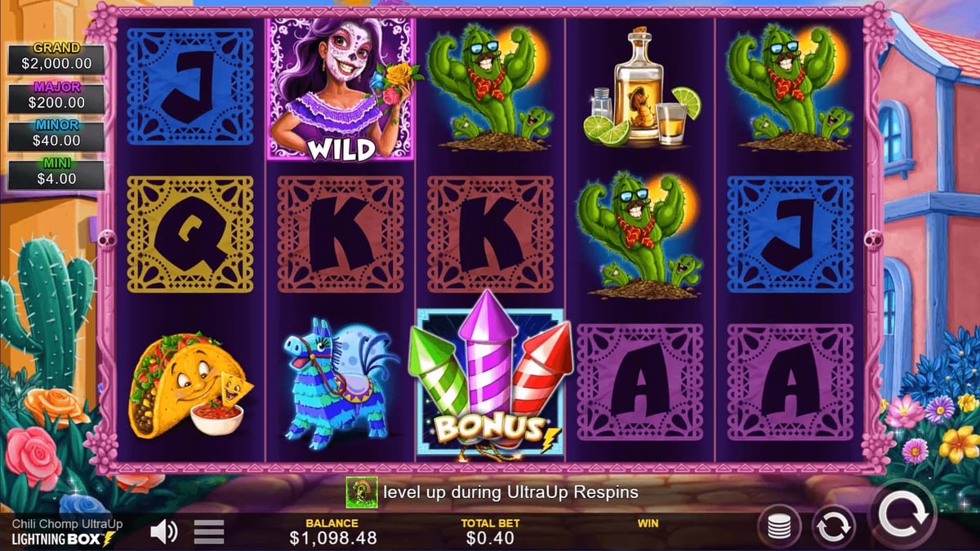980x551 pixels.
Task: Select the MINI $4.00 jackpot panel
Action: [x=56, y=173]
